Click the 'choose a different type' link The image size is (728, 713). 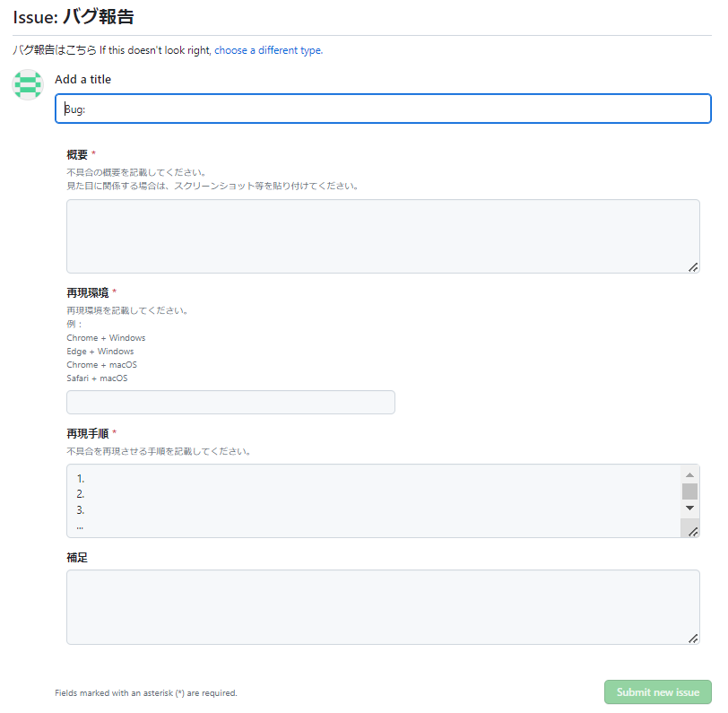coord(268,50)
